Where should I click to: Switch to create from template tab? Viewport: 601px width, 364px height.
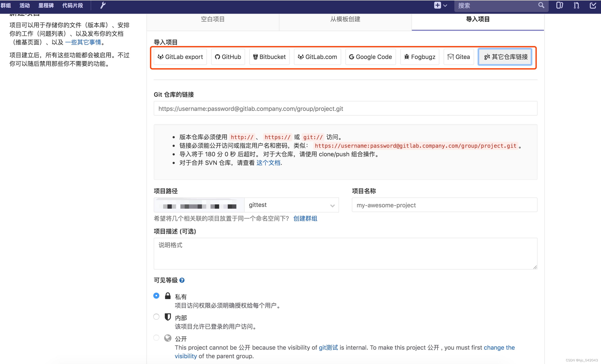point(345,19)
